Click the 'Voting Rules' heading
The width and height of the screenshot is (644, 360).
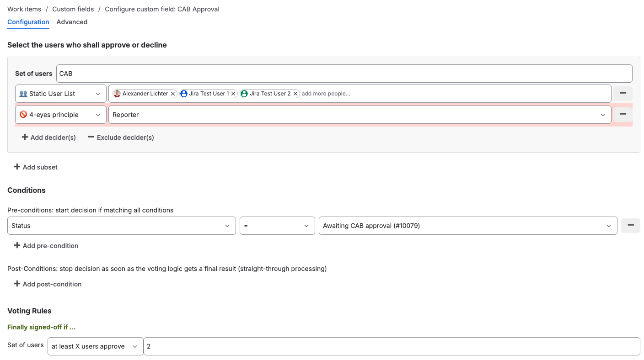(29, 311)
